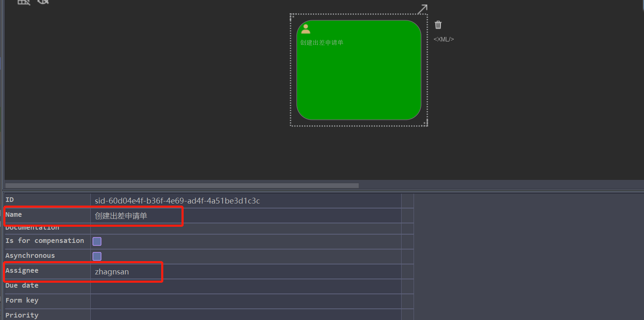Select the Is for compensation property label

45,241
